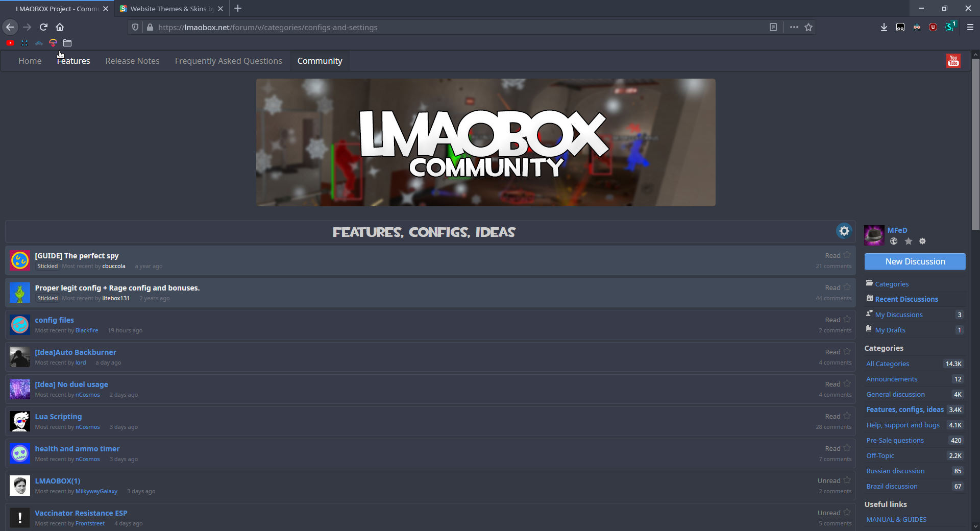The width and height of the screenshot is (980, 531).
Task: Toggle star on No duel usage discussion
Action: (847, 383)
